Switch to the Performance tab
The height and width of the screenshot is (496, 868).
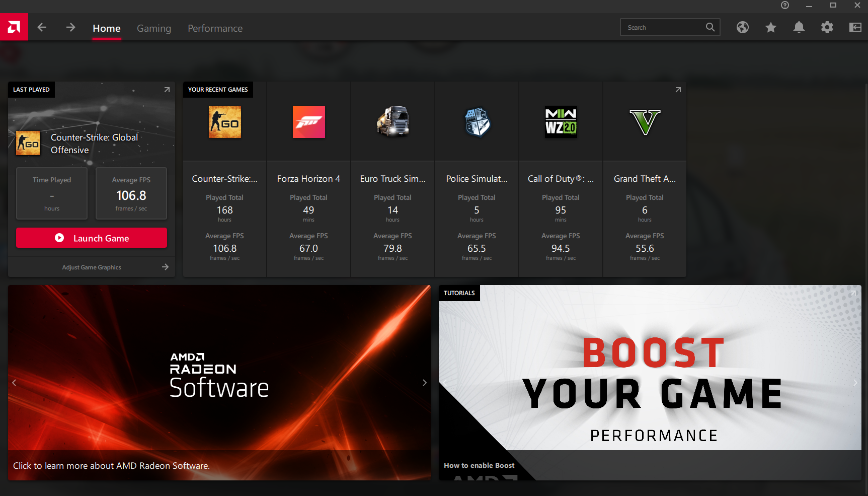(215, 28)
